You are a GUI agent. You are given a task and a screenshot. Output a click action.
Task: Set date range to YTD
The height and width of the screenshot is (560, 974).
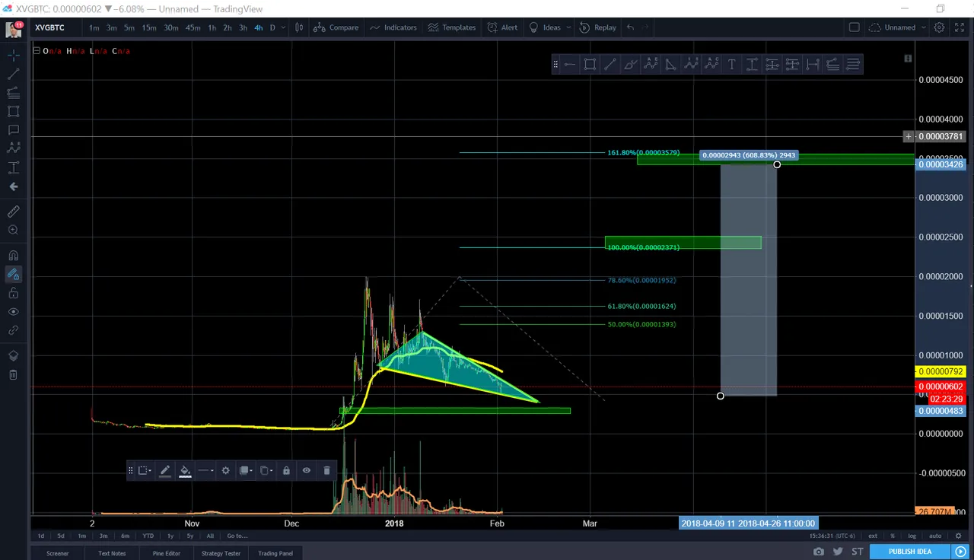pyautogui.click(x=148, y=536)
